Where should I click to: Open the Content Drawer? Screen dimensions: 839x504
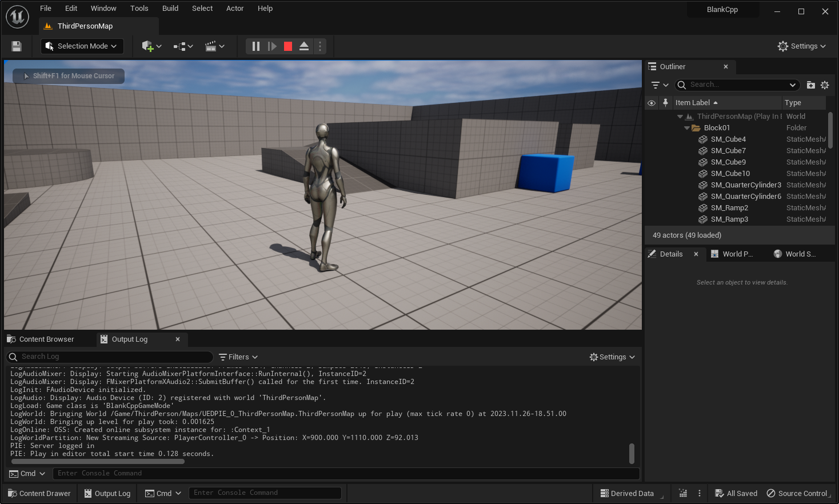click(39, 494)
